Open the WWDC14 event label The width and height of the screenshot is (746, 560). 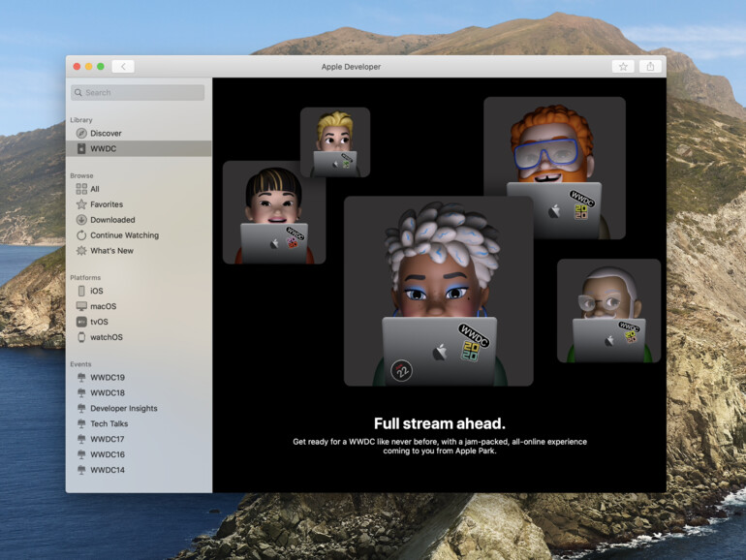(x=108, y=470)
